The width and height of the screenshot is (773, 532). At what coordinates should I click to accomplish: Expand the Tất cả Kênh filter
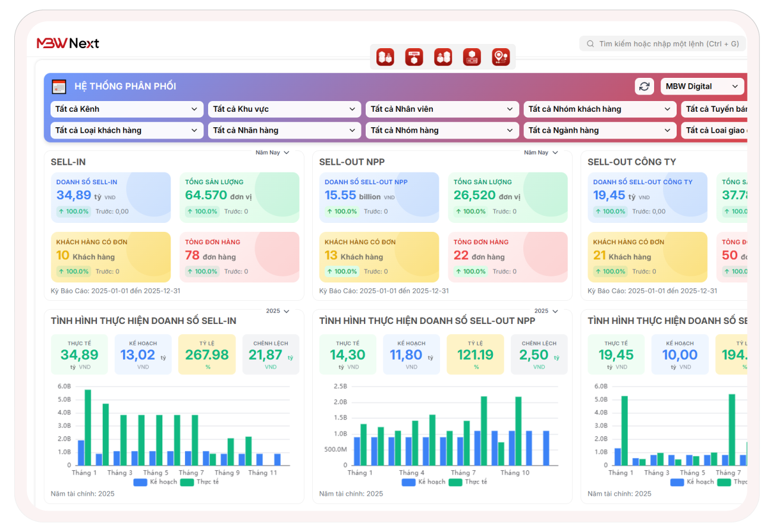click(126, 109)
